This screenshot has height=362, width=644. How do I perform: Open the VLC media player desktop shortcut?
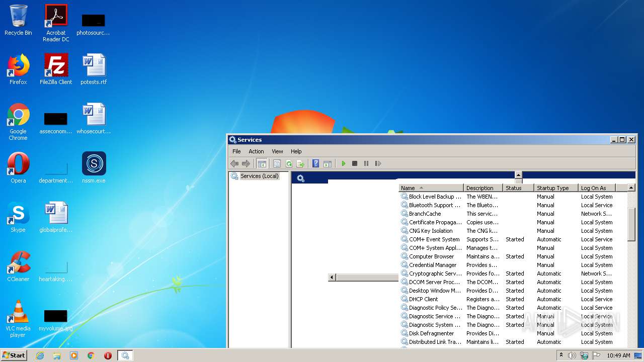(x=18, y=319)
